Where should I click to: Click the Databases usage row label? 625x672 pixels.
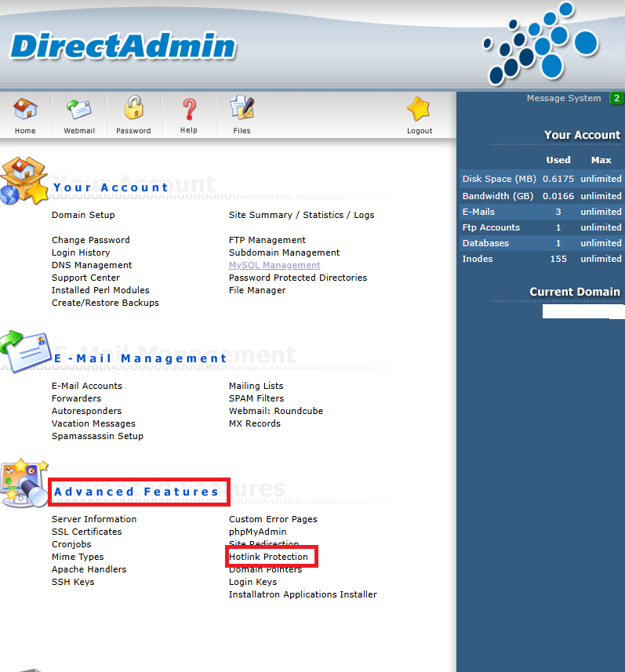coord(485,243)
